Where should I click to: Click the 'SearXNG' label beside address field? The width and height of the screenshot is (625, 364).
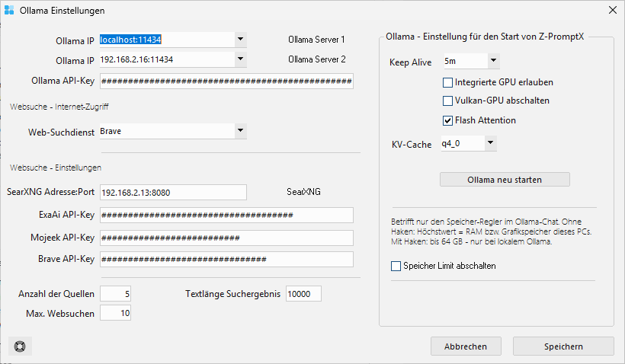point(303,192)
